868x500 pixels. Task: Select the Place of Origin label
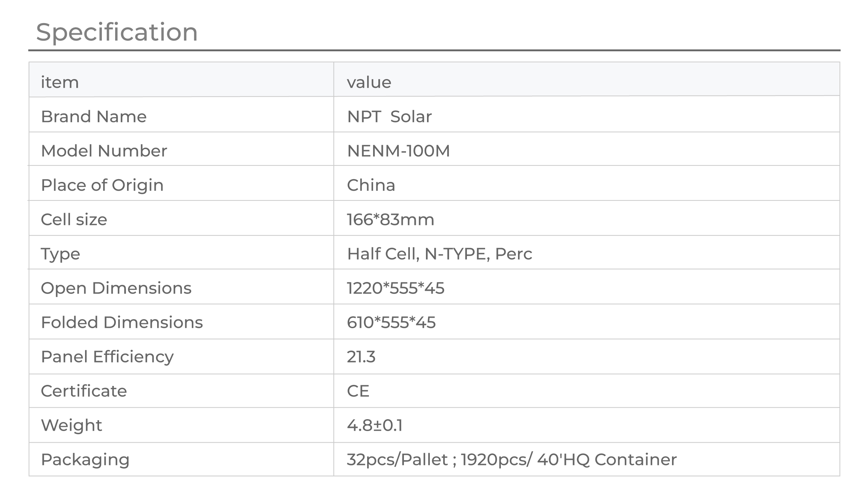(x=102, y=185)
